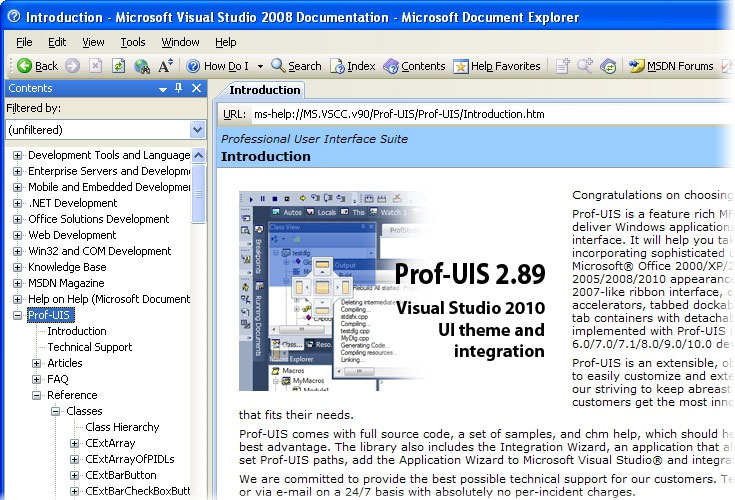Expand the CExtArrayOfPIDLs node
735x500 pixels.
pyautogui.click(x=75, y=459)
